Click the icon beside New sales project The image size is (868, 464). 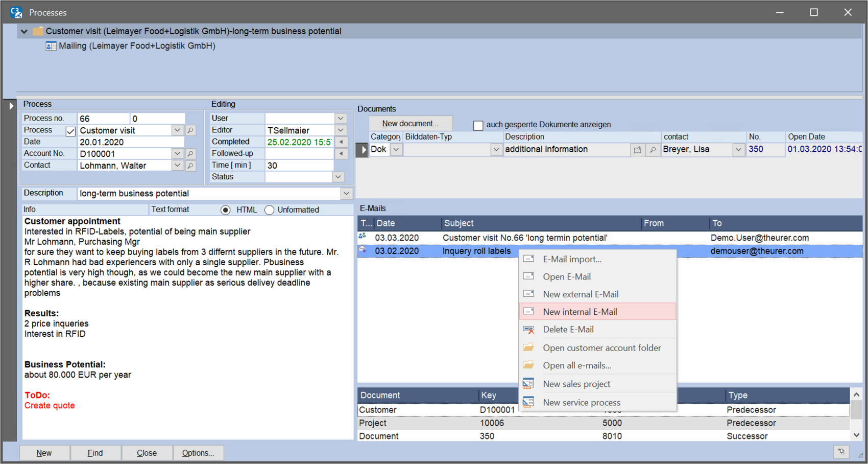click(528, 383)
